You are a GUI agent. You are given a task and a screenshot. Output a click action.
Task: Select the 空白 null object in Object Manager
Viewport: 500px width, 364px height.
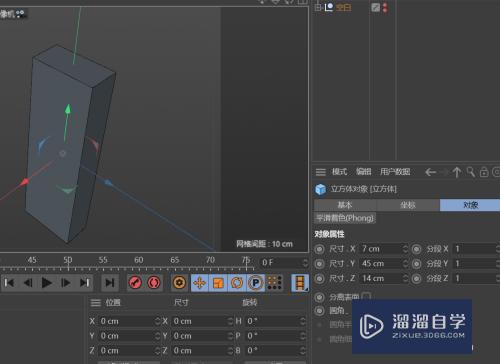tap(343, 7)
